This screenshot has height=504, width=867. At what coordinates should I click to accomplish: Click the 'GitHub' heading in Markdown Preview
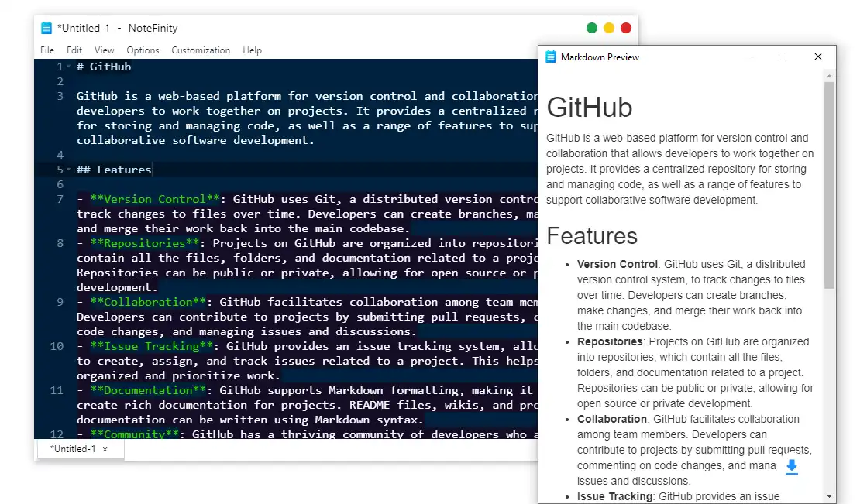[x=590, y=107]
